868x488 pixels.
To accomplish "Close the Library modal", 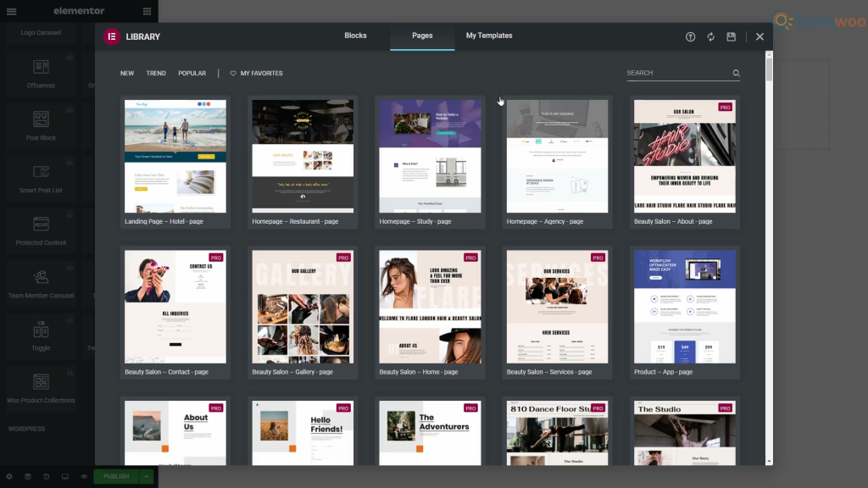I will [759, 36].
